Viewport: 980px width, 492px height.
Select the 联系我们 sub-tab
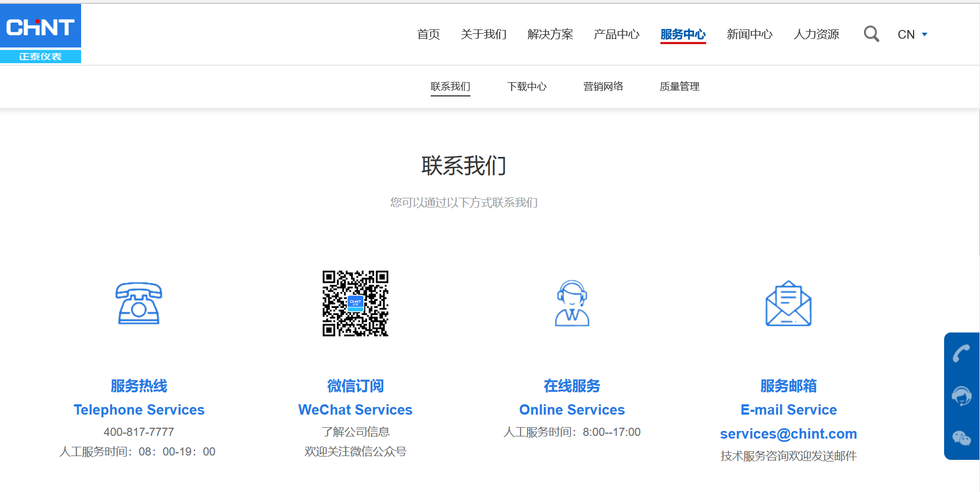(450, 87)
